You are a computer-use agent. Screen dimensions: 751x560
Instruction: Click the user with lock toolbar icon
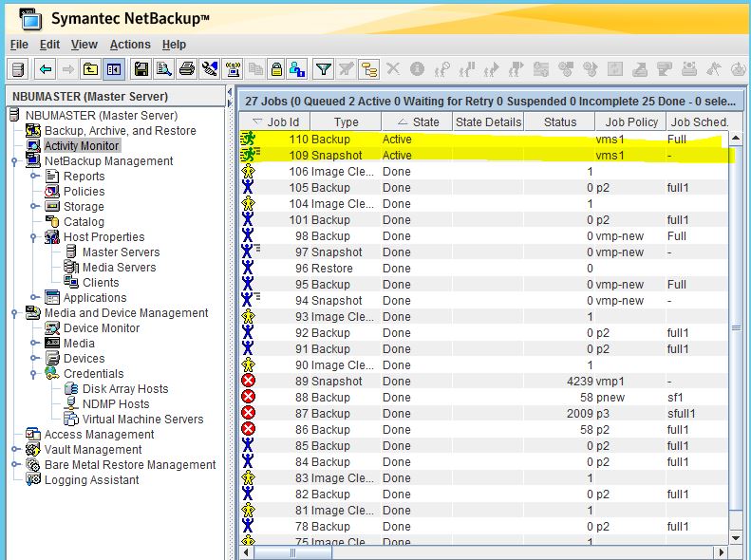[297, 70]
